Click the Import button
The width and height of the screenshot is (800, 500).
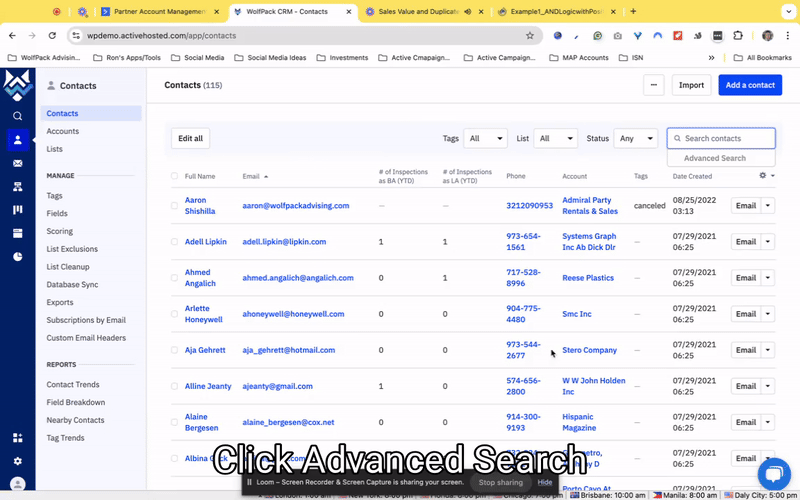[691, 85]
